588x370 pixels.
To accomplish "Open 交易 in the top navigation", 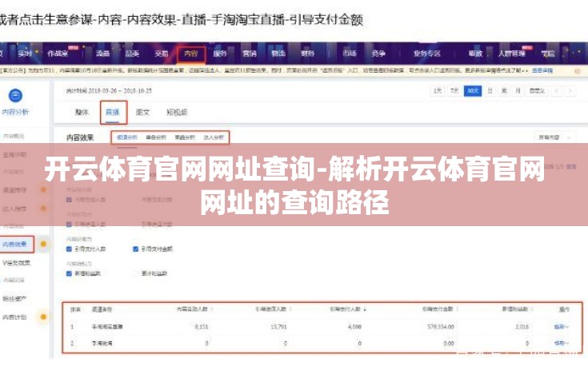I will coord(162,54).
